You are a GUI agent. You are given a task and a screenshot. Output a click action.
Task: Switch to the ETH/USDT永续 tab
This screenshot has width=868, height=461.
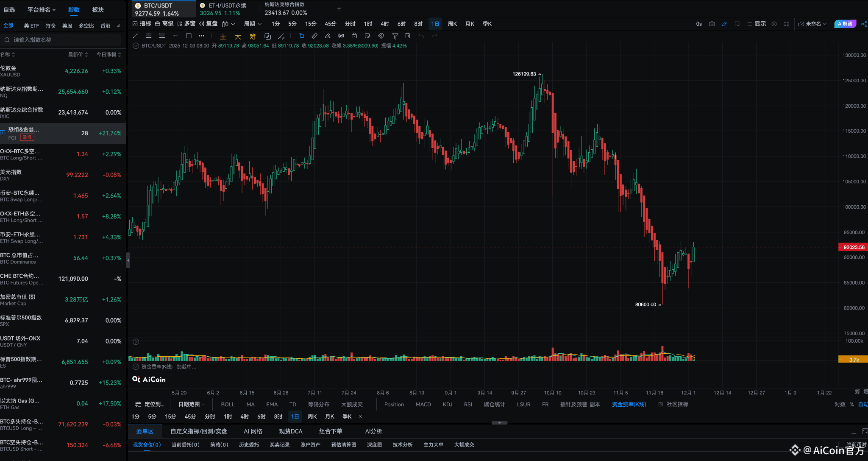click(227, 9)
